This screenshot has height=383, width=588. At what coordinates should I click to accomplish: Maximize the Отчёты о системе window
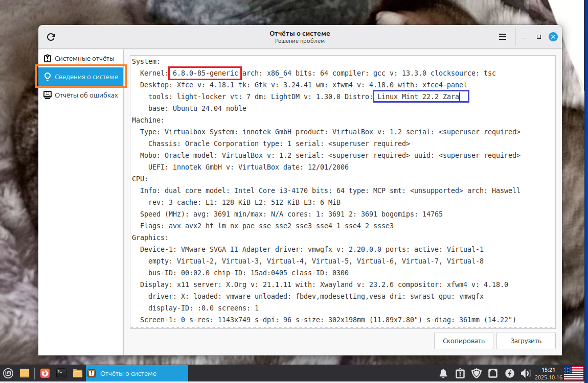pos(539,37)
